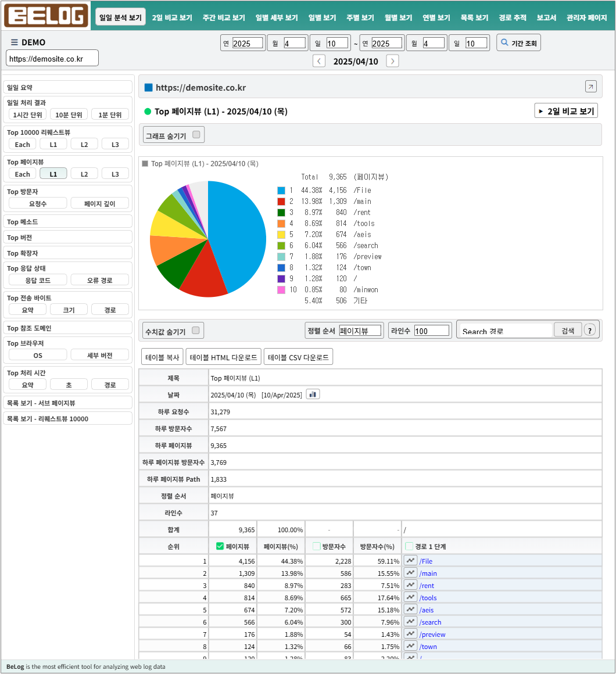Click the bar chart icon beside date
Image resolution: width=616 pixels, height=674 pixels.
313,394
